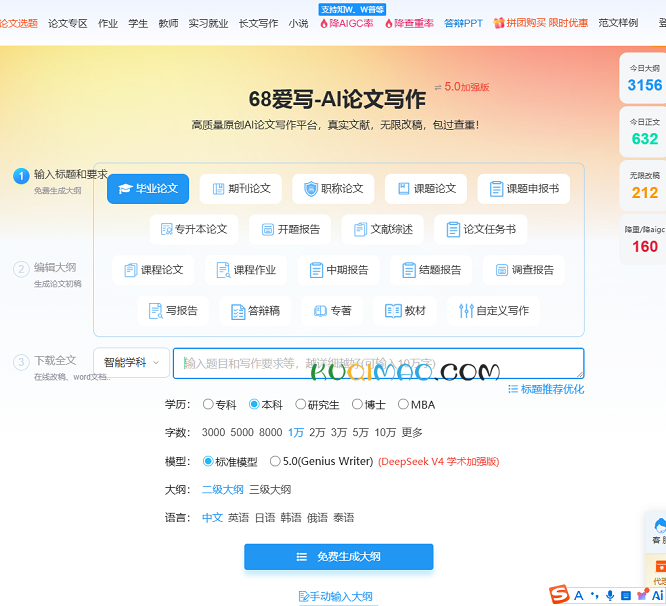Viewport: 666px width, 606px height.
Task: Choose 1万 word count option
Action: click(x=296, y=432)
